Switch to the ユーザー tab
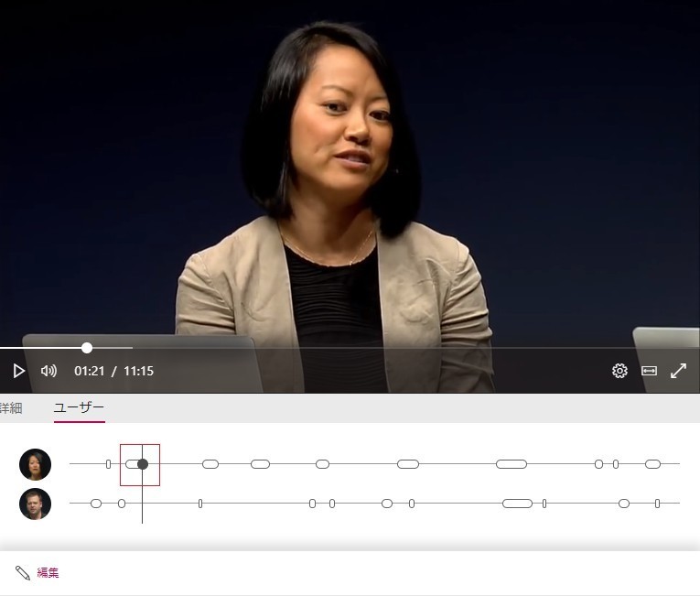The image size is (700, 596). tap(79, 407)
